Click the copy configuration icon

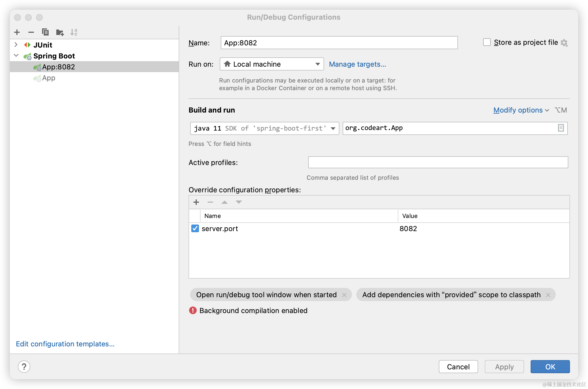pos(45,32)
